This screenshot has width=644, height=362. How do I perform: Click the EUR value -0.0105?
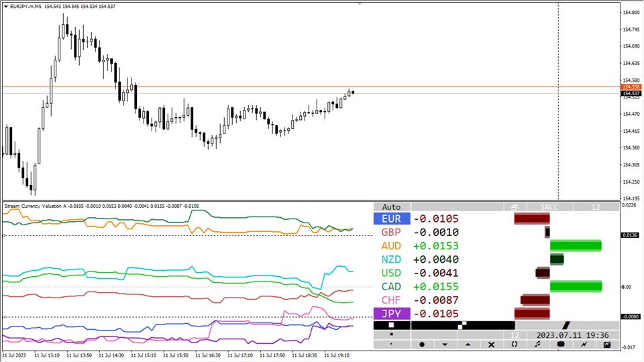coord(436,219)
